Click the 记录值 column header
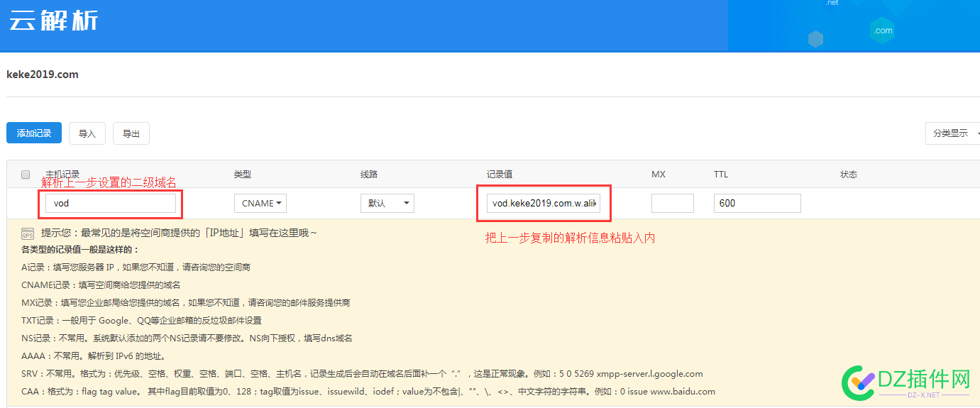The width and height of the screenshot is (980, 408). [x=500, y=175]
